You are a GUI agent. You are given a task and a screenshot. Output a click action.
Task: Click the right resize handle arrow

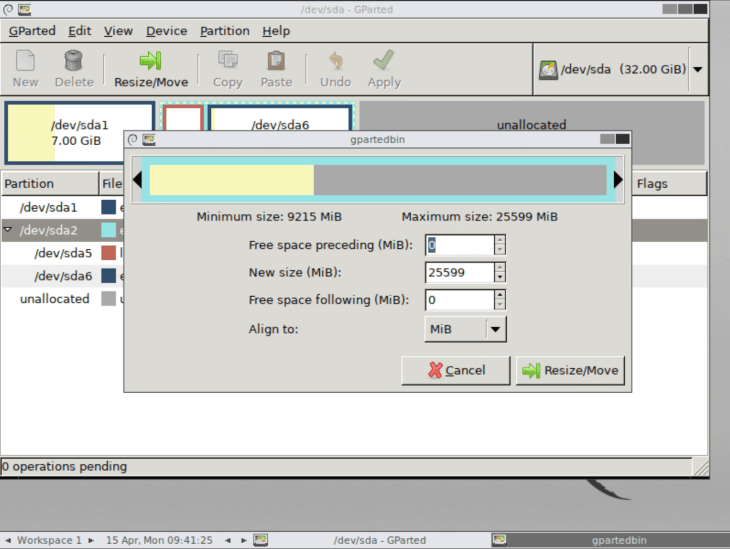click(x=618, y=180)
